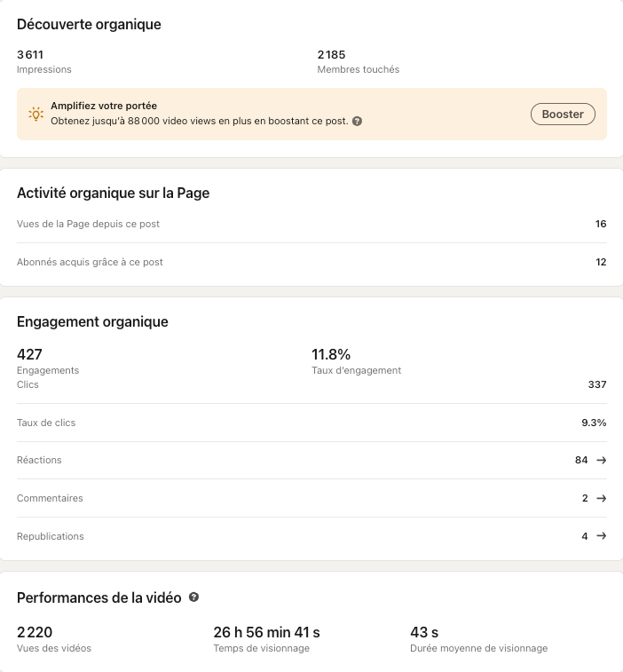This screenshot has height=672, width=623.
Task: Click the 427 Engagements figure
Action: 29,354
